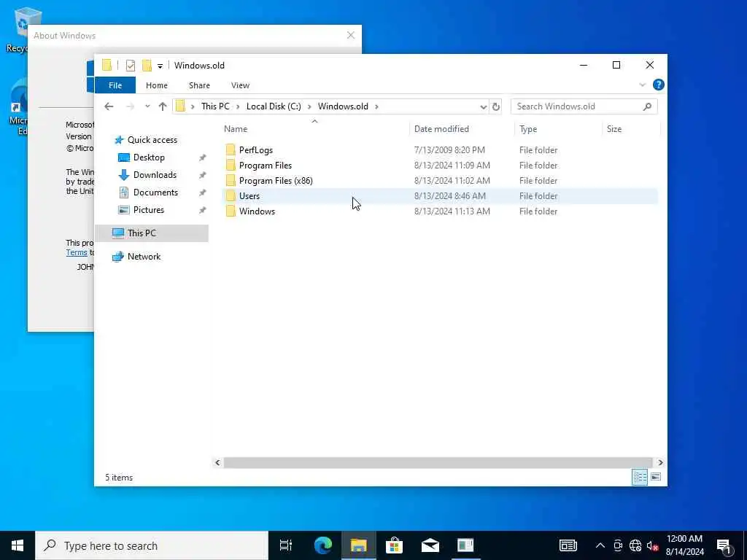Click the Program Files (x86) folder icon

231,181
